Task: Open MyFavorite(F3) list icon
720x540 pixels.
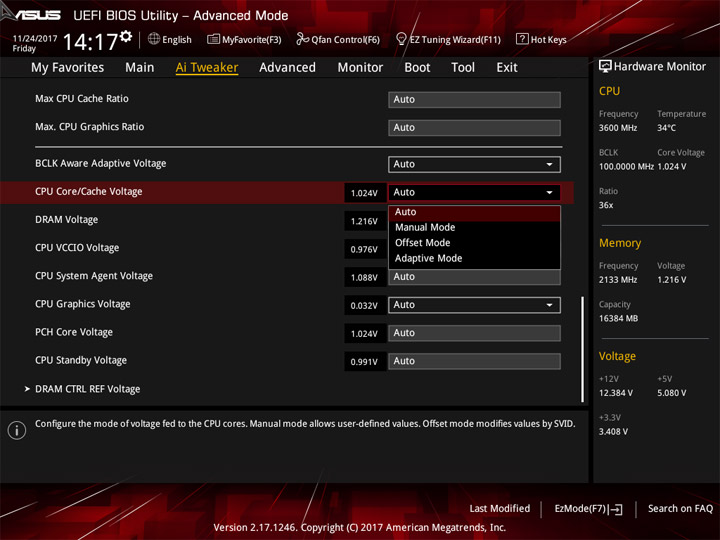Action: pyautogui.click(x=213, y=39)
